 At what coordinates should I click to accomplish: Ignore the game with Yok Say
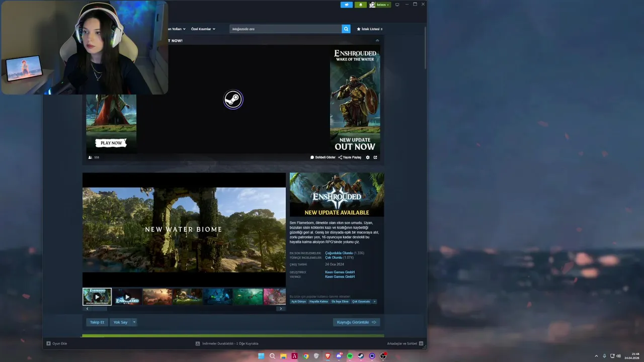click(x=120, y=322)
